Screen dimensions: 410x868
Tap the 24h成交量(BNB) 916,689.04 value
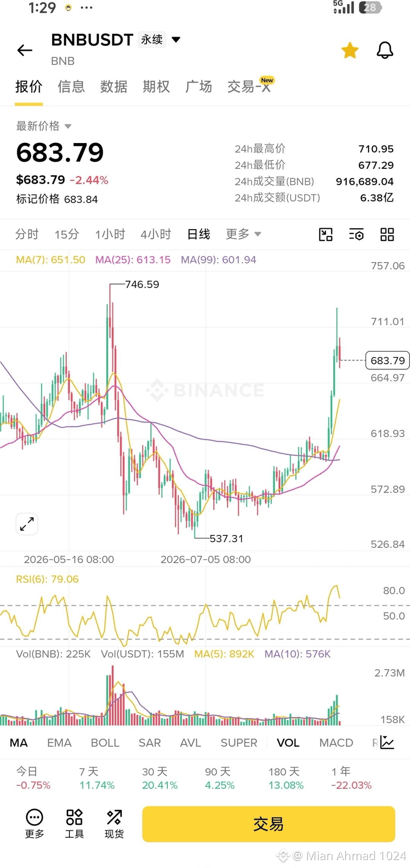click(x=364, y=182)
